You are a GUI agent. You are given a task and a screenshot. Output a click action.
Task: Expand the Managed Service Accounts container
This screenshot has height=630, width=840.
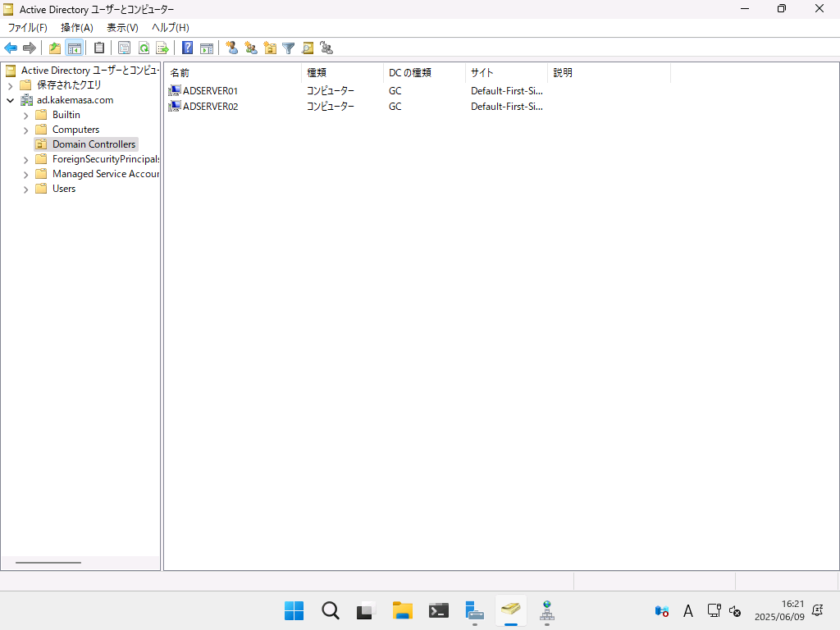click(25, 175)
